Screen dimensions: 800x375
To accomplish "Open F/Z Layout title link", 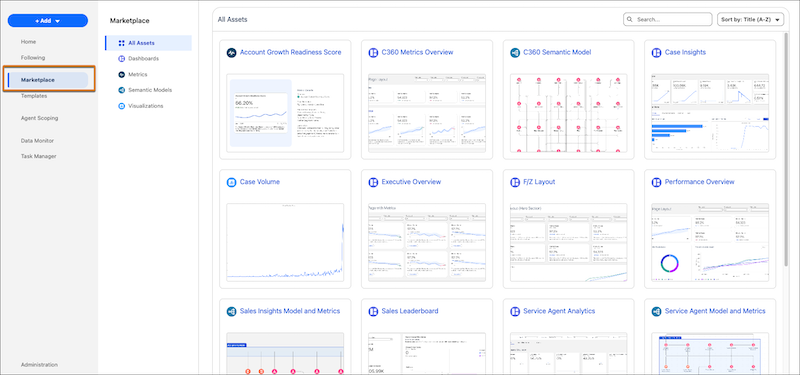I will (539, 182).
